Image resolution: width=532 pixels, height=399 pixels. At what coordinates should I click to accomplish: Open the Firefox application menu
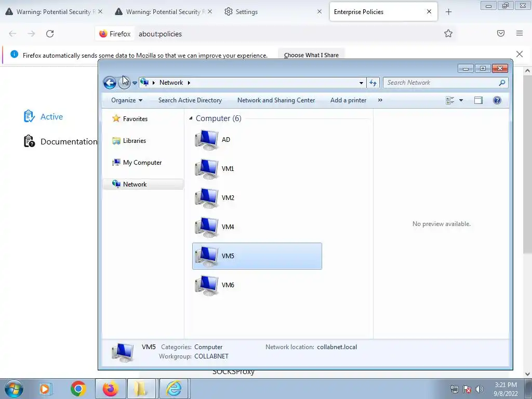(x=520, y=33)
